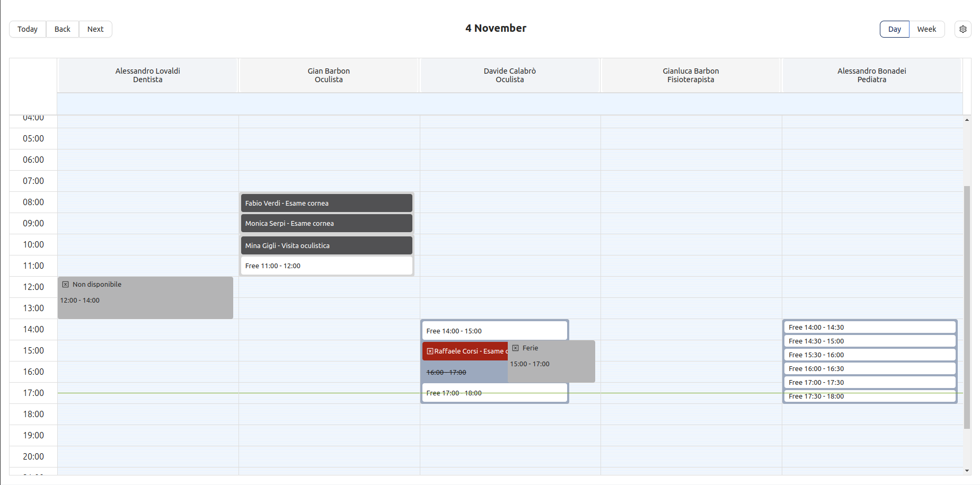
Task: Book the Free 11:00 - 12:00 slot with Gian Barbon
Action: point(326,266)
